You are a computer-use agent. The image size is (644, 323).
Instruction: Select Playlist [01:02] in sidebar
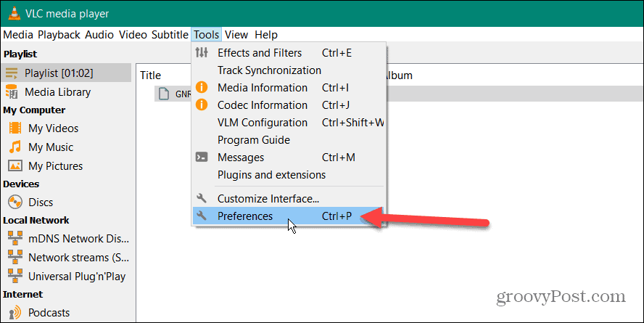click(66, 73)
